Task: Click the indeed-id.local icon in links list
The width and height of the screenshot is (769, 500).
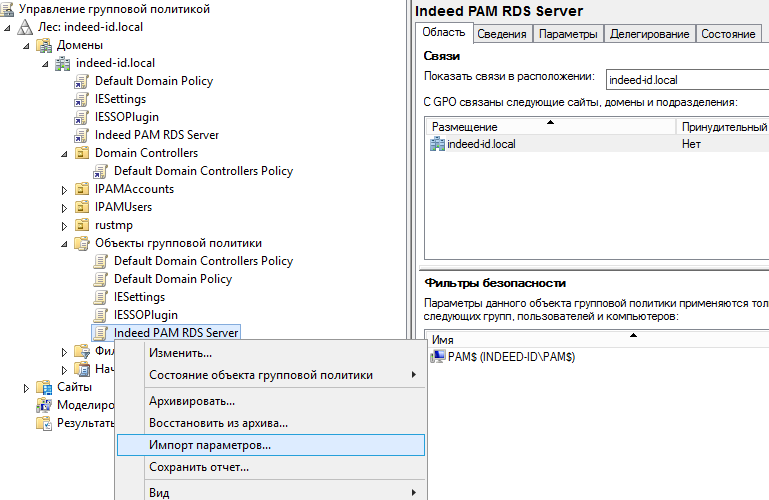Action: pos(437,144)
